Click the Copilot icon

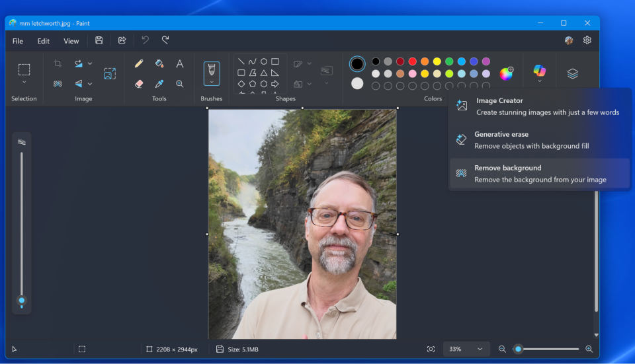tap(540, 71)
